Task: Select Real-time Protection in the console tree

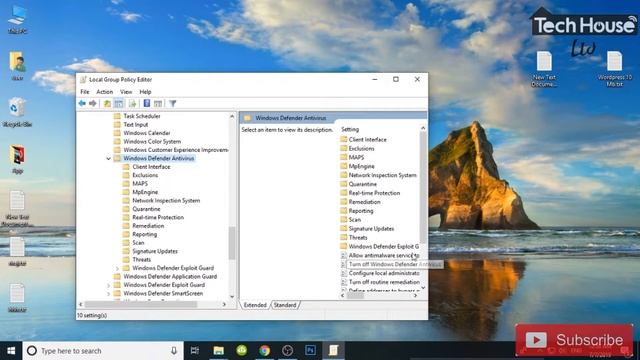Action: coord(158,217)
